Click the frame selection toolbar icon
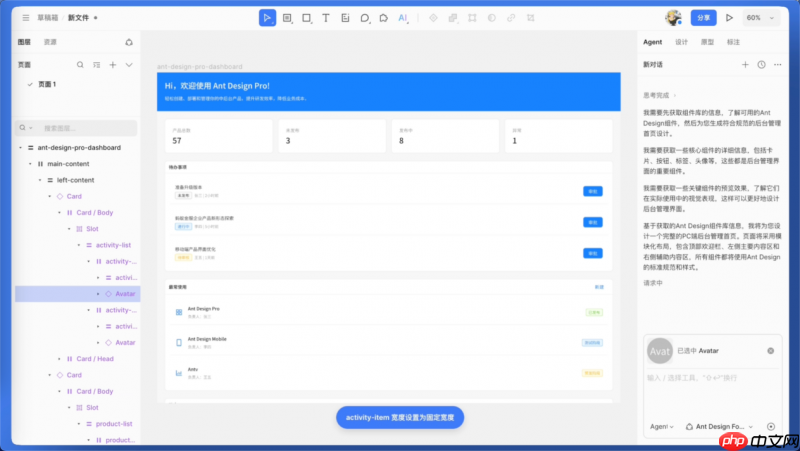The image size is (800, 451). click(x=472, y=18)
